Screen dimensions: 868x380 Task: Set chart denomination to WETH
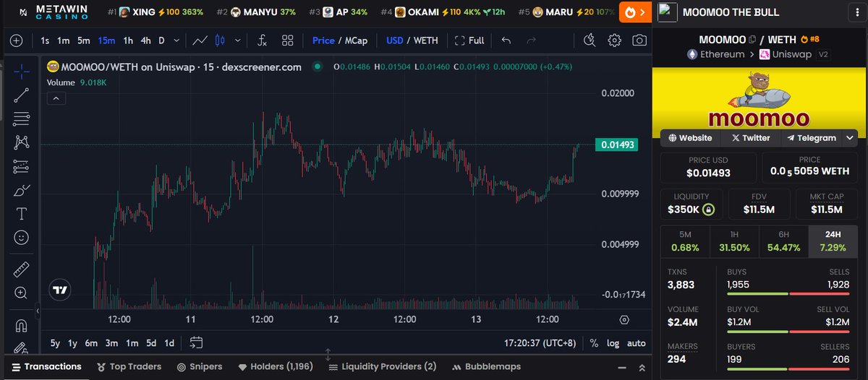click(x=425, y=40)
